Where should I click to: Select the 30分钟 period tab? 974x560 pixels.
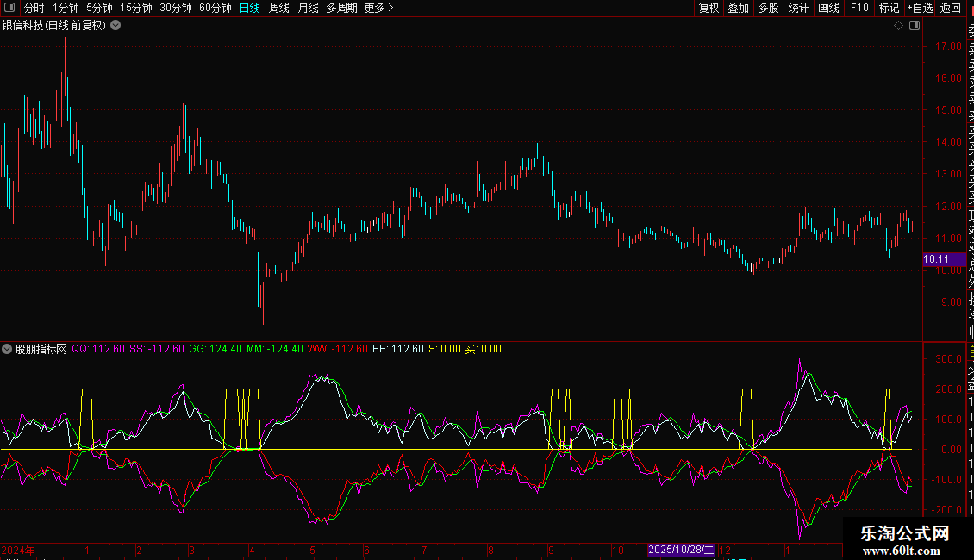pos(176,8)
